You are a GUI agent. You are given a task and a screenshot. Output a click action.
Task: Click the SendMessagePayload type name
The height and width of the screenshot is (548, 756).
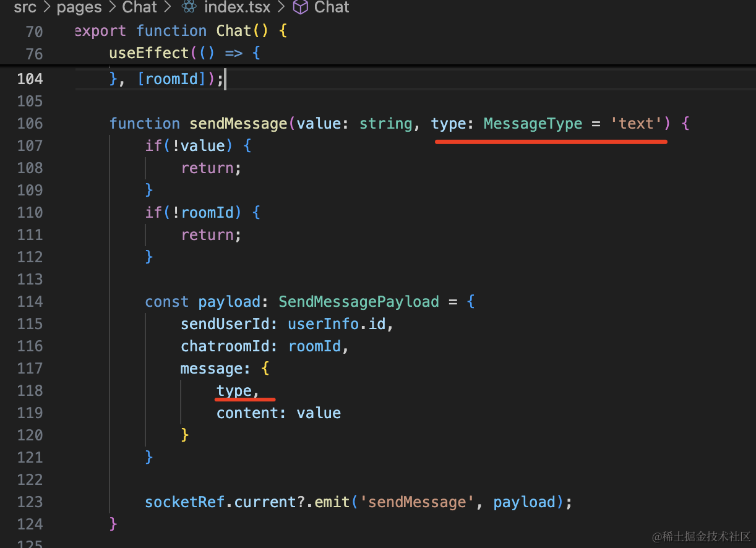pyautogui.click(x=358, y=301)
